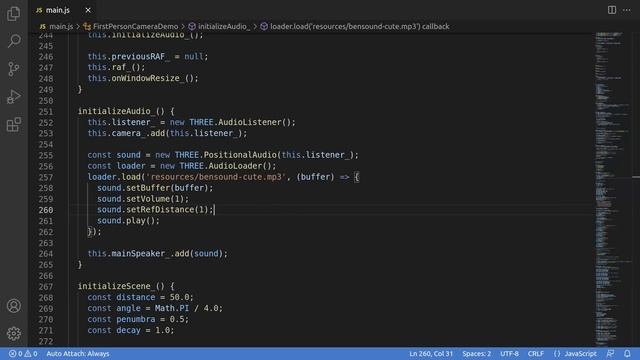The image size is (640, 360).
Task: Click the minimap code overview
Action: (613, 188)
